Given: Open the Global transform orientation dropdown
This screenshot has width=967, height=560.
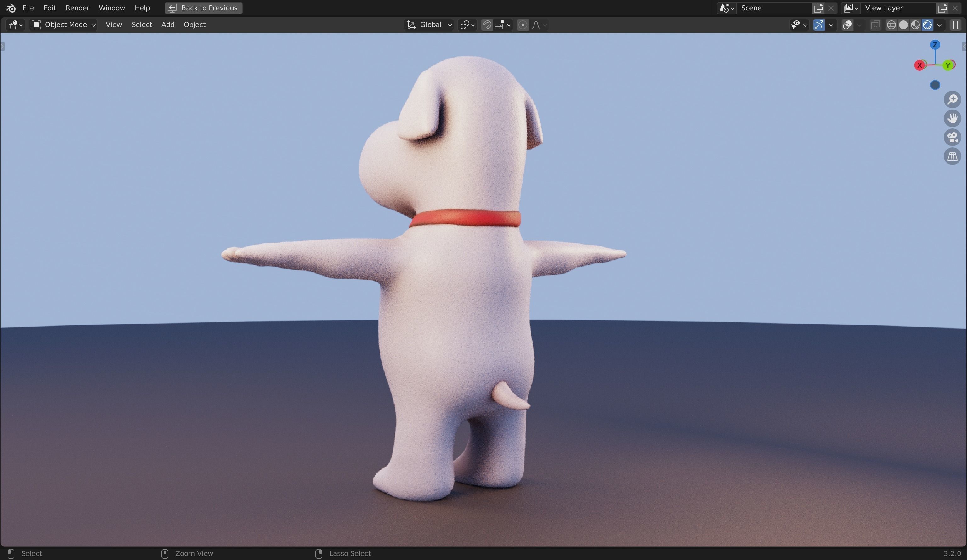Looking at the screenshot, I should click(x=429, y=25).
